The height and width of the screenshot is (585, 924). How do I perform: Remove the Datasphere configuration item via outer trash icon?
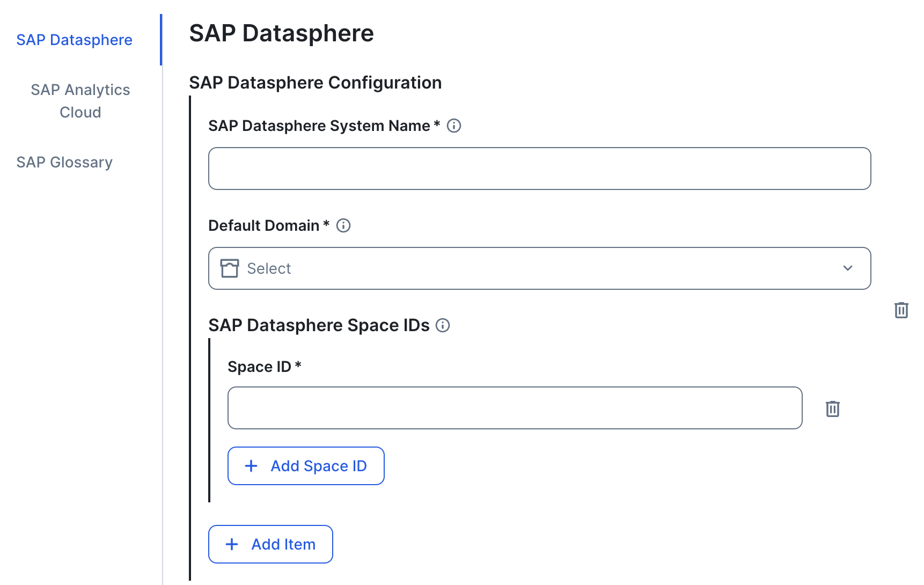point(901,310)
